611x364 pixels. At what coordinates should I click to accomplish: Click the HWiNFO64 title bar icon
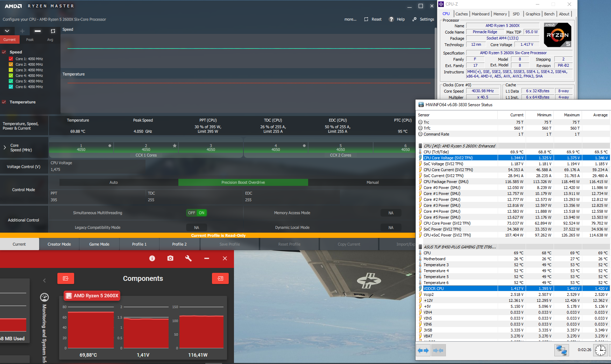(421, 105)
